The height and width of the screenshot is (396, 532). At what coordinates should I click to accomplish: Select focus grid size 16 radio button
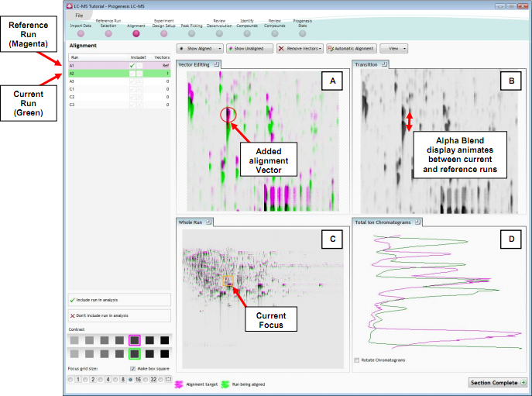[131, 380]
